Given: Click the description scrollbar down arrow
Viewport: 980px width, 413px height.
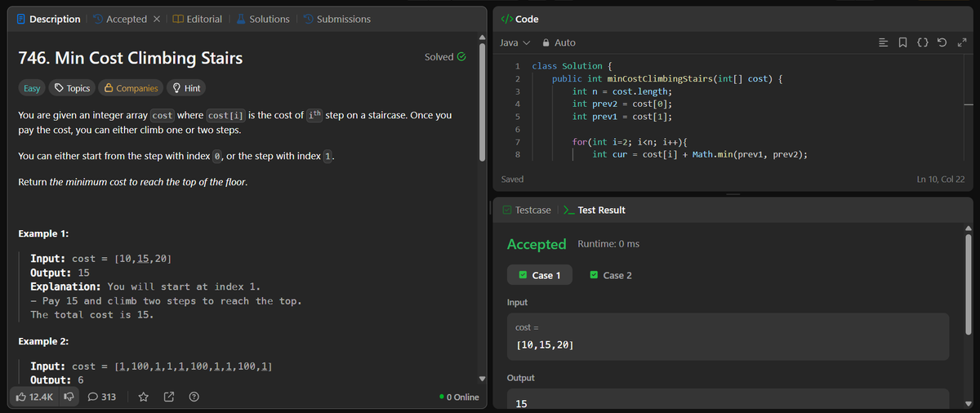Looking at the screenshot, I should coord(483,379).
